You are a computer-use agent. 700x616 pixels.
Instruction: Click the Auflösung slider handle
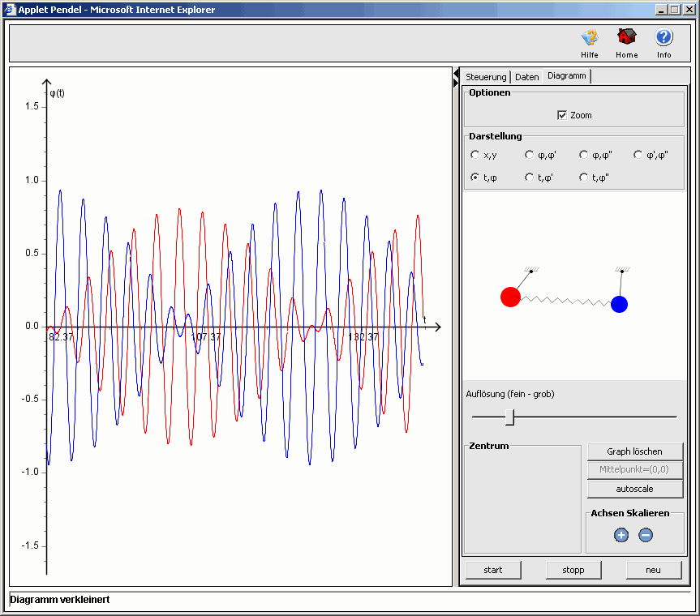pyautogui.click(x=509, y=417)
